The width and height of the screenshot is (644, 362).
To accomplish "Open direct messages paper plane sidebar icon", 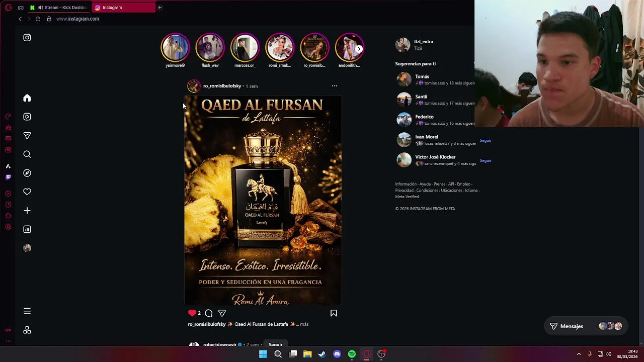I will click(27, 135).
